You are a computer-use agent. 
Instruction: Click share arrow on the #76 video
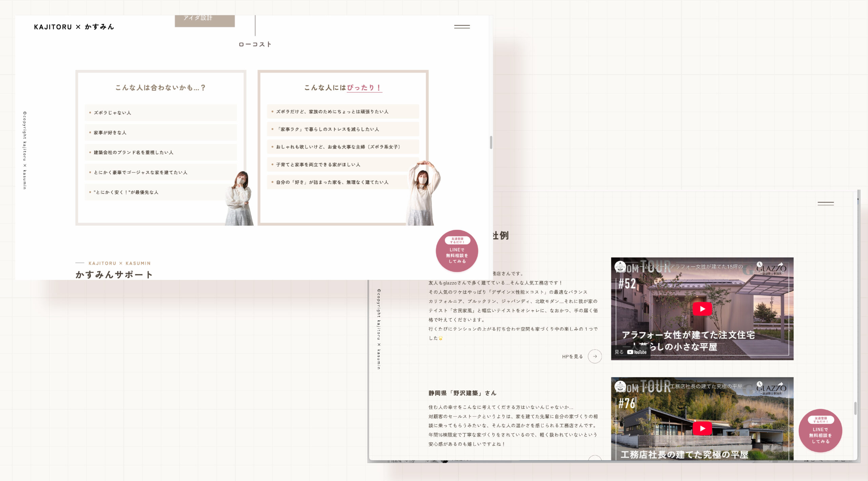pyautogui.click(x=780, y=384)
